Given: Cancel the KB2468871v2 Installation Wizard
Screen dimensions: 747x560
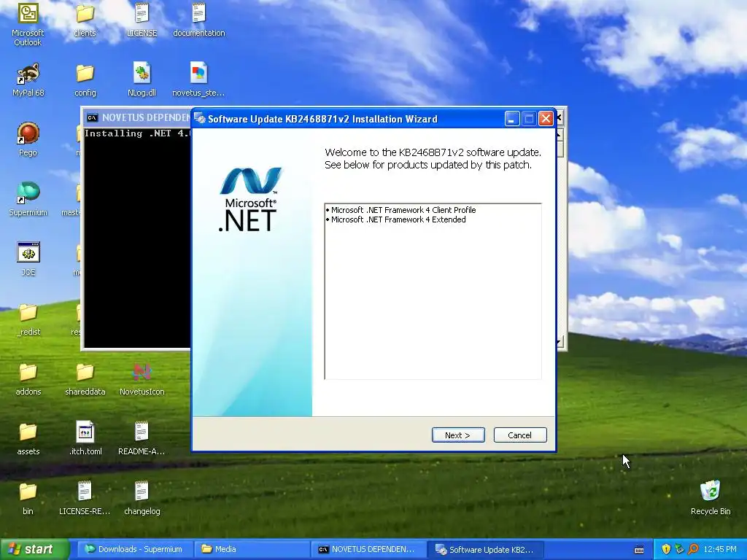Looking at the screenshot, I should pyautogui.click(x=520, y=435).
